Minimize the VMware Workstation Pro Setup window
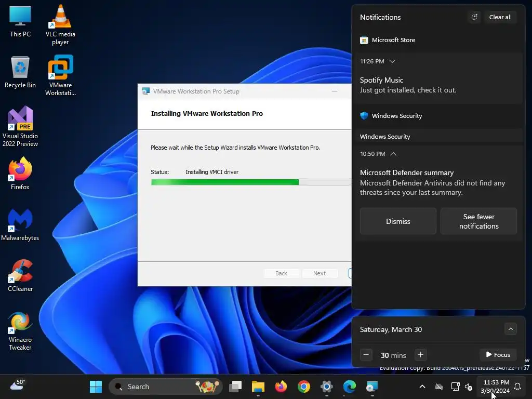 [335, 91]
